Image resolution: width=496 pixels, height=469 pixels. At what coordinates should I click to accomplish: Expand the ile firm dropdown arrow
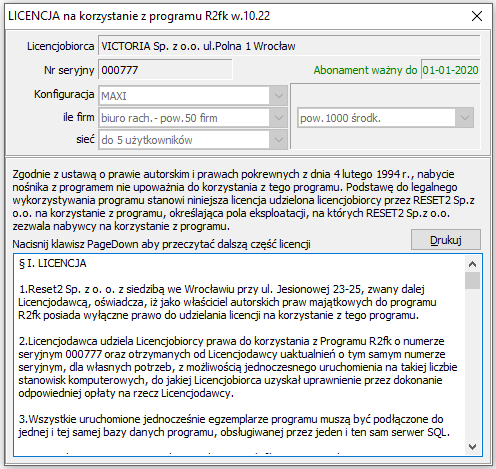click(278, 118)
